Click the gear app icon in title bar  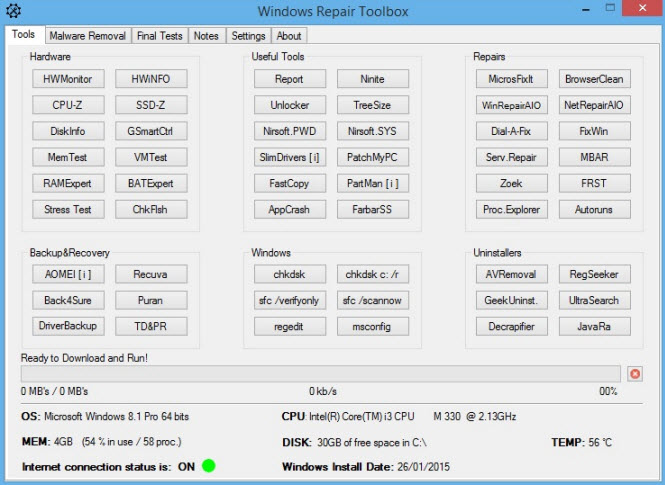click(14, 11)
